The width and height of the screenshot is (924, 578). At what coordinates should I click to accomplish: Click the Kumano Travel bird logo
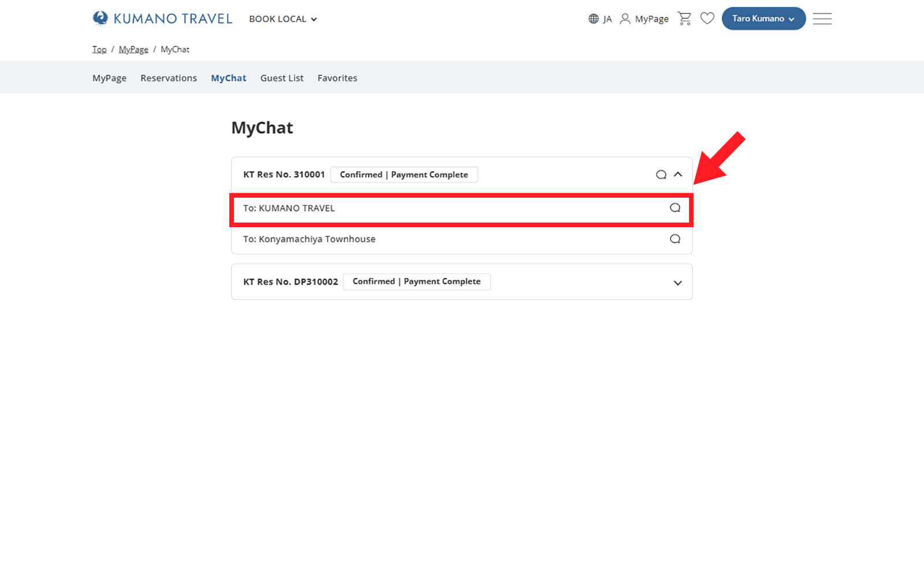tap(100, 18)
